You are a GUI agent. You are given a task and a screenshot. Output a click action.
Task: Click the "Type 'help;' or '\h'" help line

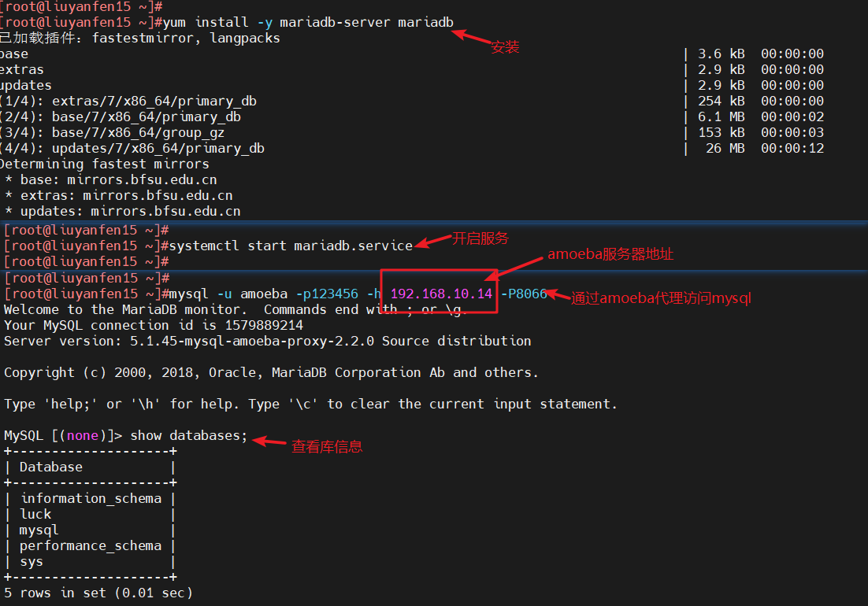[310, 405]
